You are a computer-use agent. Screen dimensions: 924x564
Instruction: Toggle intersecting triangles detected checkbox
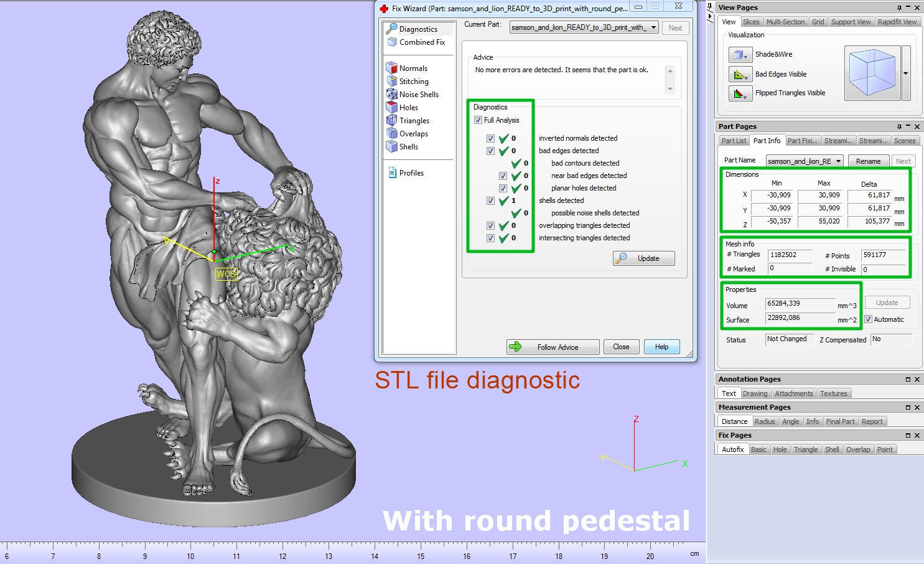490,238
